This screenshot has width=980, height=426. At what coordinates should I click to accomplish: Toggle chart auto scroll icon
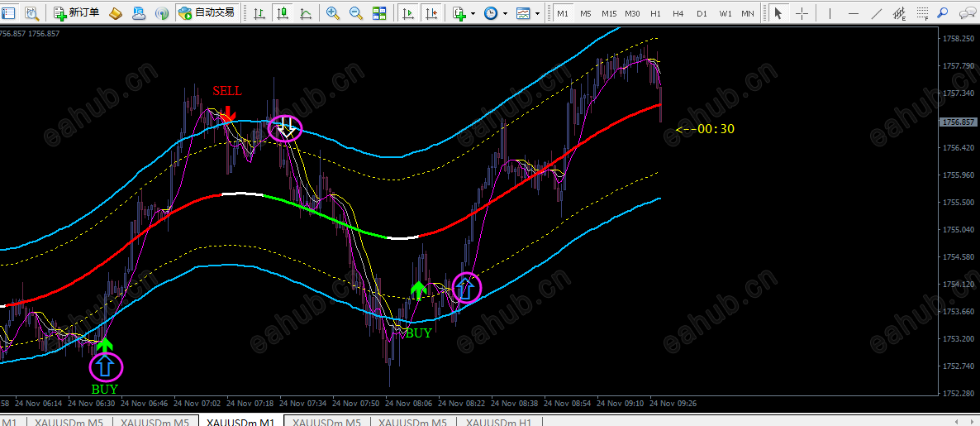(408, 12)
